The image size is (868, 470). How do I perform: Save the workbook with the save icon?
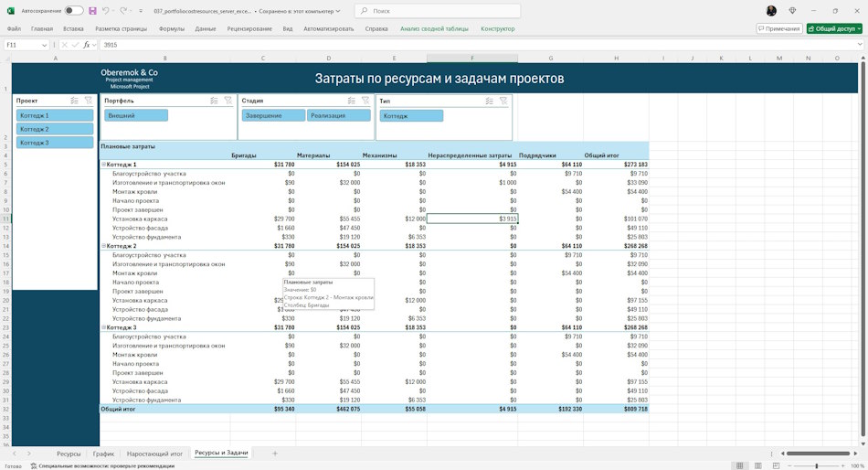92,11
